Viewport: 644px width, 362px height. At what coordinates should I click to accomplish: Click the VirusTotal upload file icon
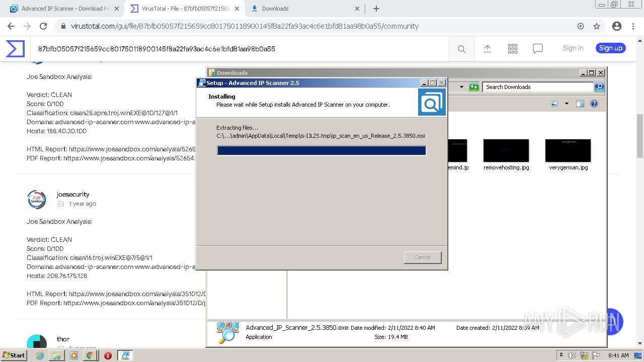488,49
